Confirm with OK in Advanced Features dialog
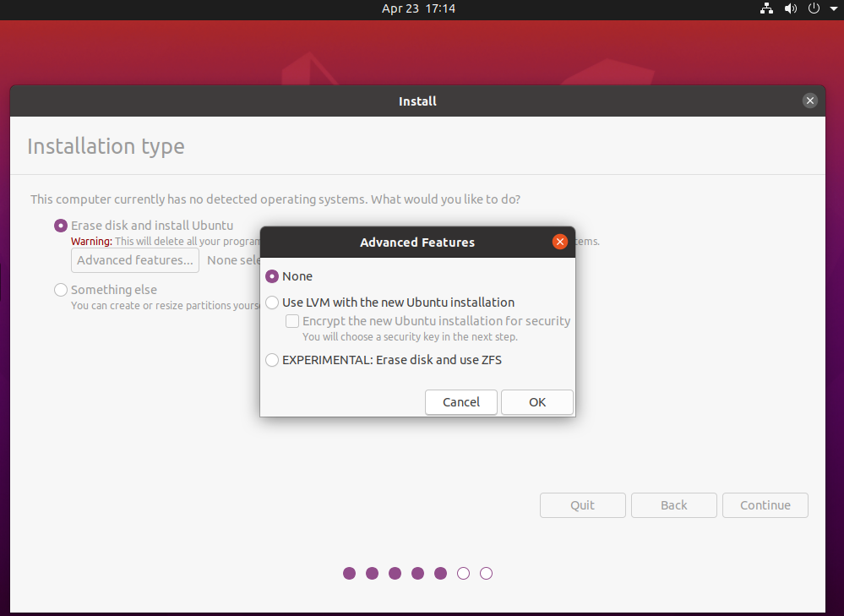The height and width of the screenshot is (616, 844). coord(537,402)
